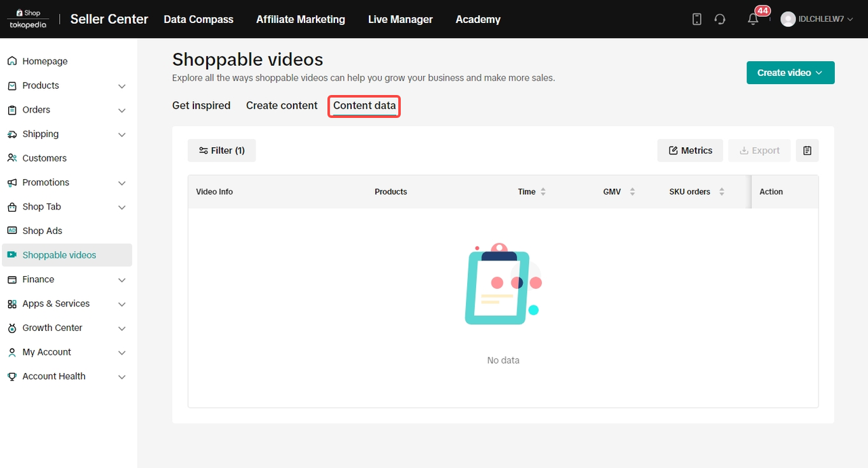Screen dimensions: 868x468
Task: Click the user profile avatar
Action: [x=788, y=19]
